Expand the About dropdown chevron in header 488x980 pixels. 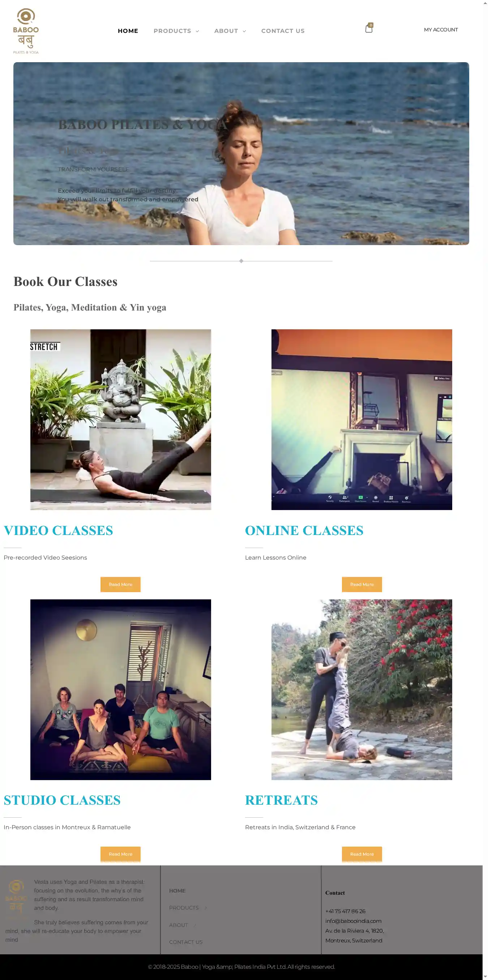[x=244, y=31]
